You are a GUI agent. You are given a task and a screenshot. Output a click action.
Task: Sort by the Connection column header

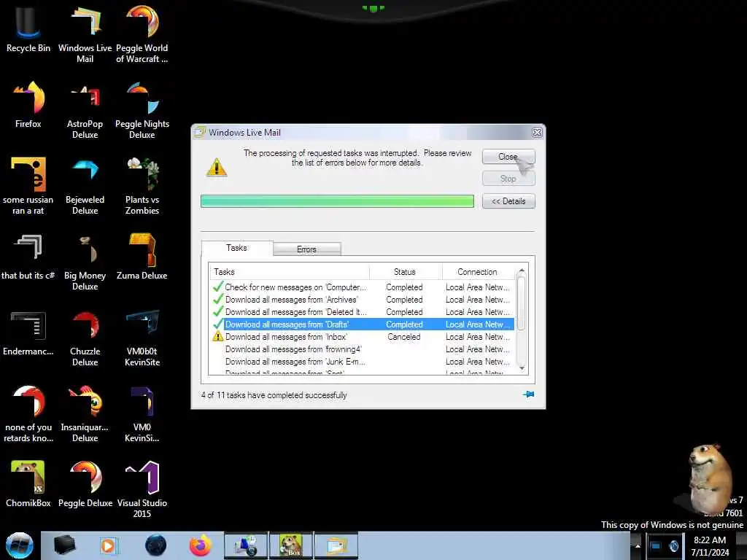479,272
